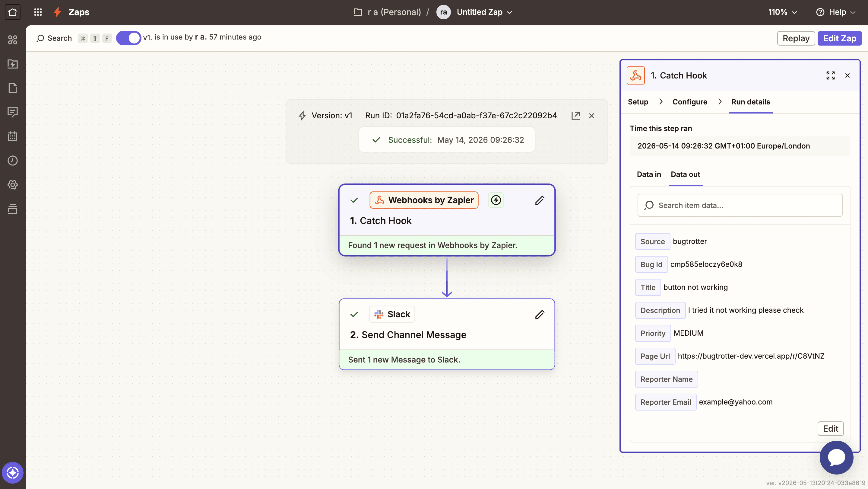Click the example@yahoo.com value
Image resolution: width=868 pixels, height=489 pixels.
click(x=736, y=402)
